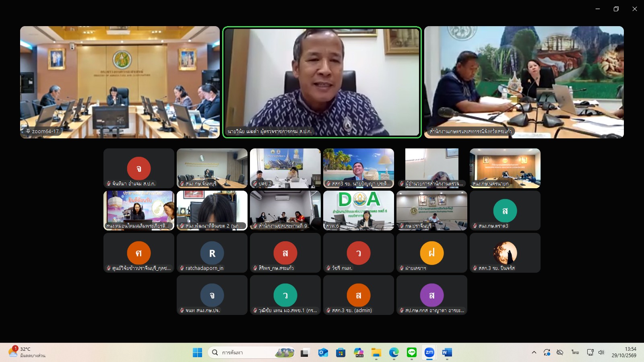Open Microsoft Store from the taskbar
The height and width of the screenshot is (362, 644).
tap(341, 353)
